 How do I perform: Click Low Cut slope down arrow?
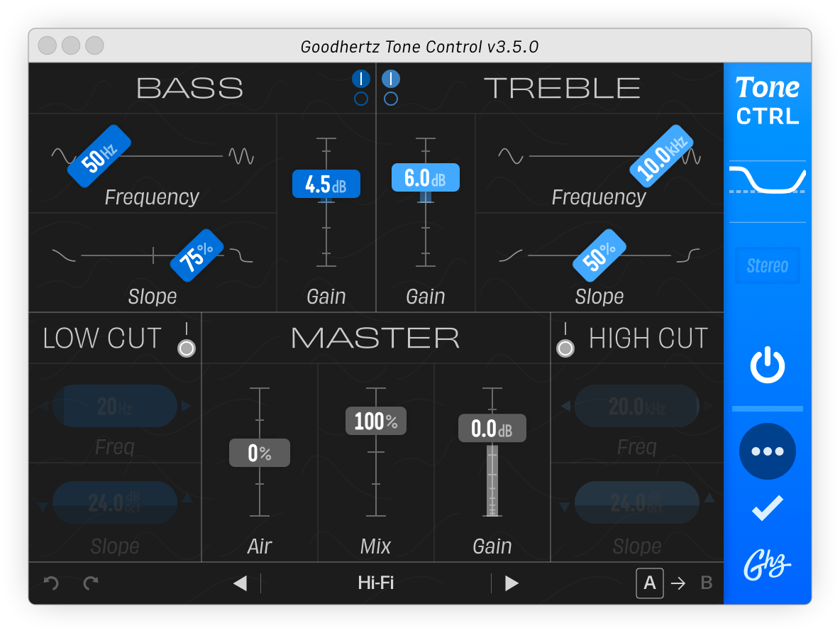(x=43, y=507)
